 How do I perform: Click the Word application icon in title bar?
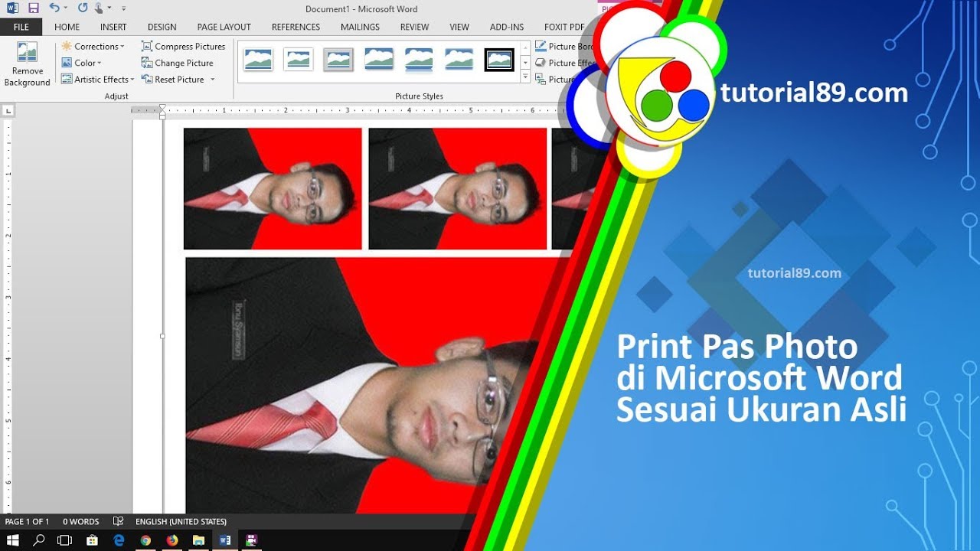[13, 8]
